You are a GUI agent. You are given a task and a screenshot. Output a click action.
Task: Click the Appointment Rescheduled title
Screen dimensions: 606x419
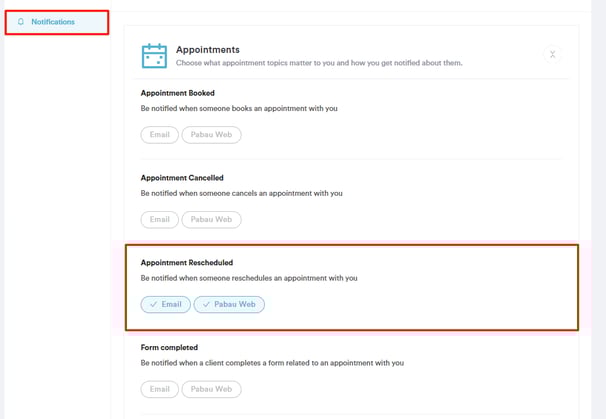pos(187,263)
